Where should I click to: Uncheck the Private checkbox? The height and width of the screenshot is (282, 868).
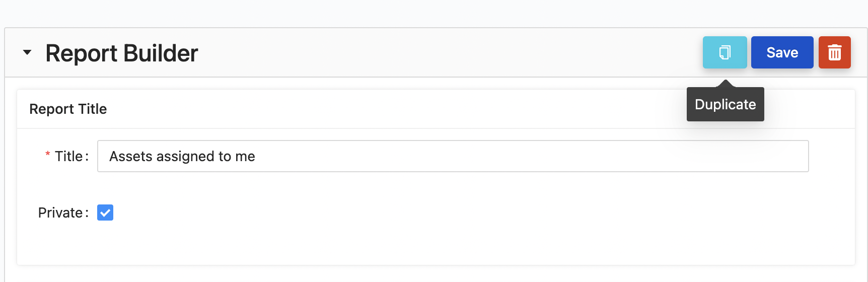click(x=105, y=213)
